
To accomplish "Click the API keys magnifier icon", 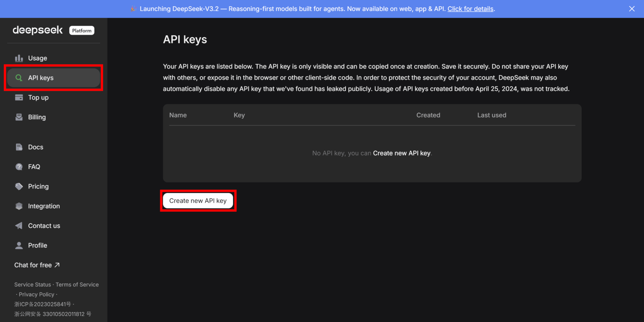I will (x=19, y=78).
